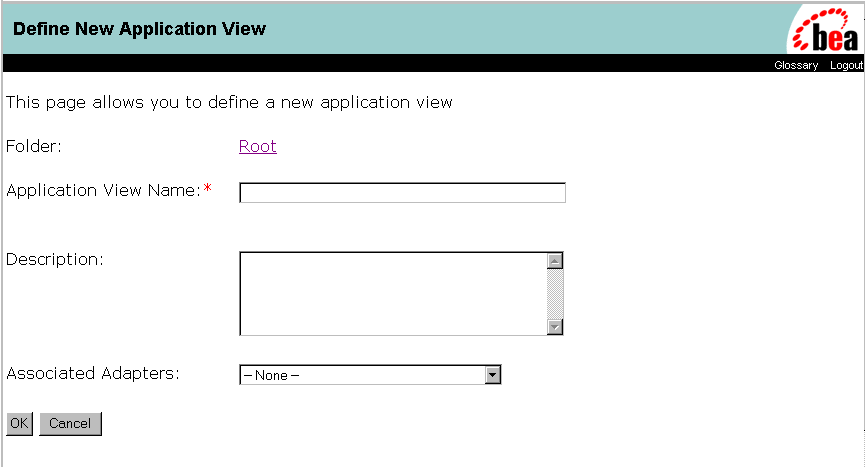
Task: Click the Folder label
Action: click(34, 147)
